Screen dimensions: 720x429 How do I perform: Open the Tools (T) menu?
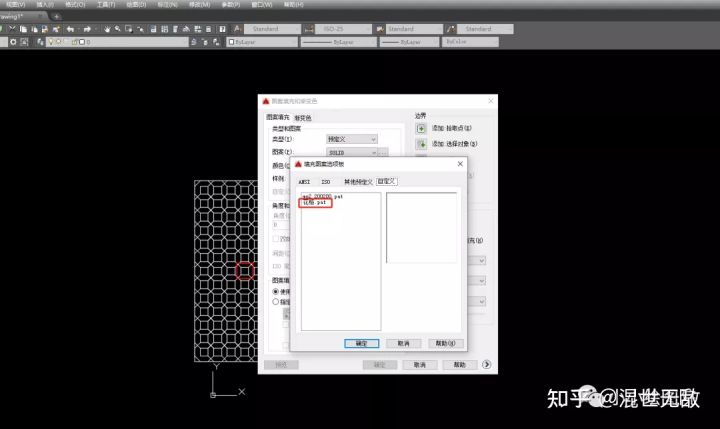coord(106,4)
